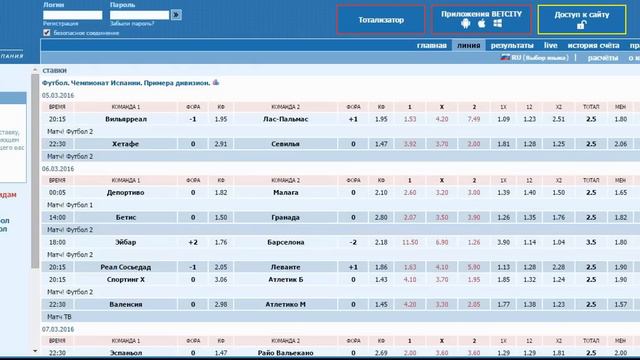The image size is (640, 360).
Task: Click Леванте win odds 5.90
Action: click(473, 267)
